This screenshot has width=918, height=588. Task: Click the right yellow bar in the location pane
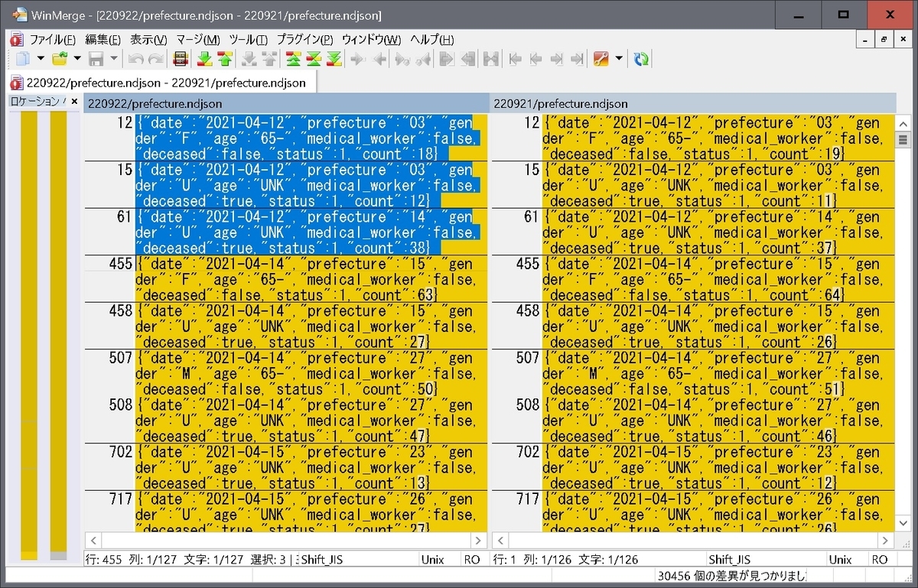click(58, 336)
